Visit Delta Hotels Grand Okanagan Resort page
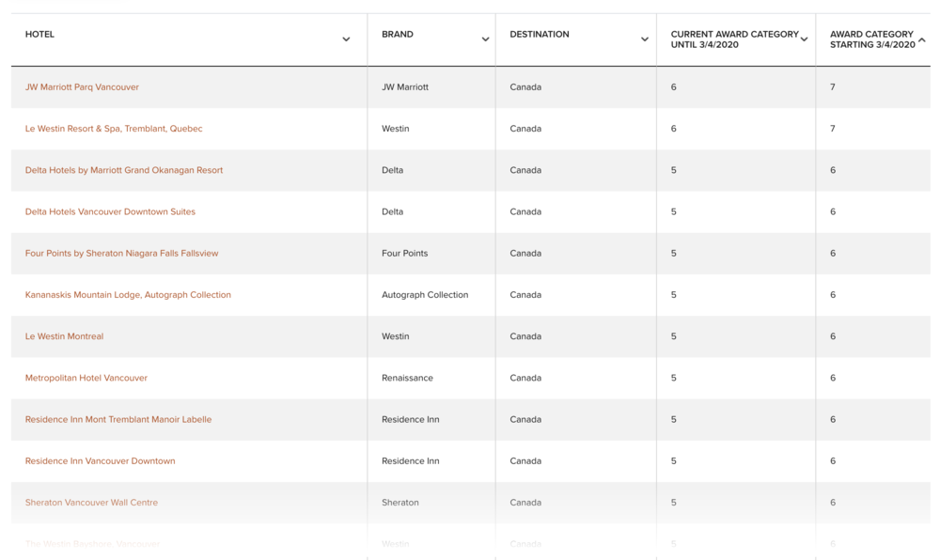940x560 pixels. tap(124, 170)
